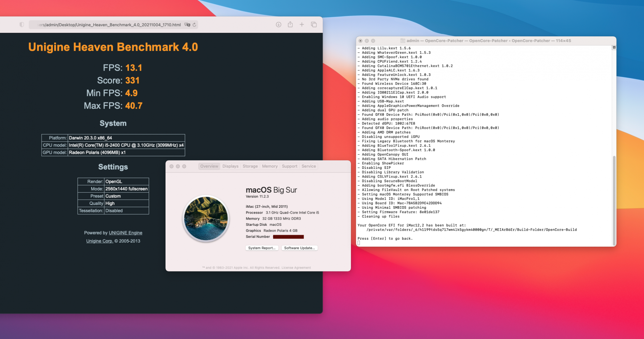Image resolution: width=644 pixels, height=339 pixels.
Task: Go to the Service tab
Action: click(309, 166)
